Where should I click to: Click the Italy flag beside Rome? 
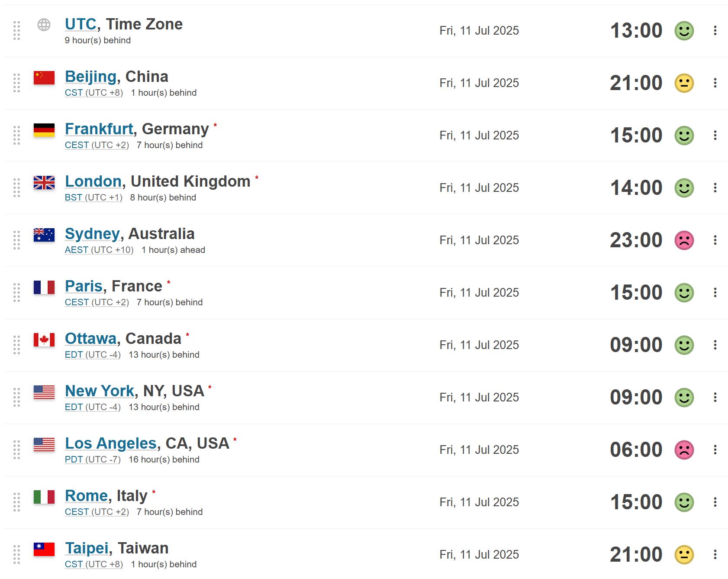[x=44, y=497]
